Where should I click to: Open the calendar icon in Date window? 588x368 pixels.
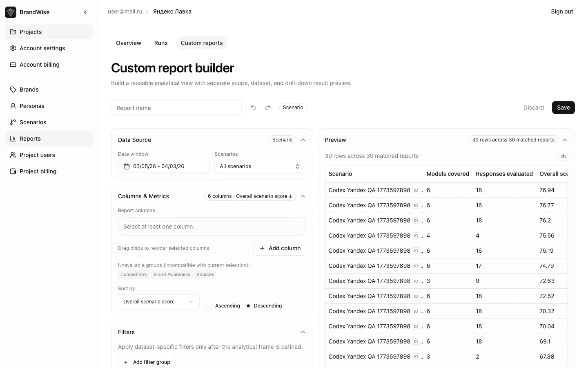tap(127, 166)
